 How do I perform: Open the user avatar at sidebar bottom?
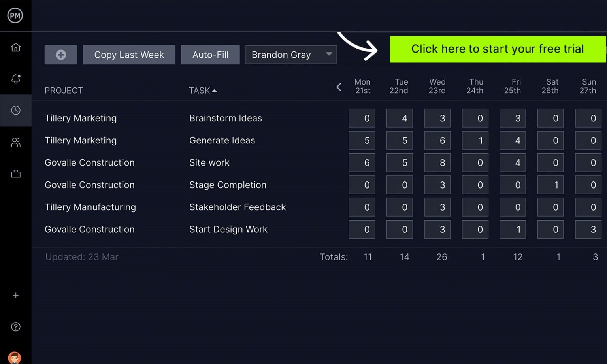[15, 358]
